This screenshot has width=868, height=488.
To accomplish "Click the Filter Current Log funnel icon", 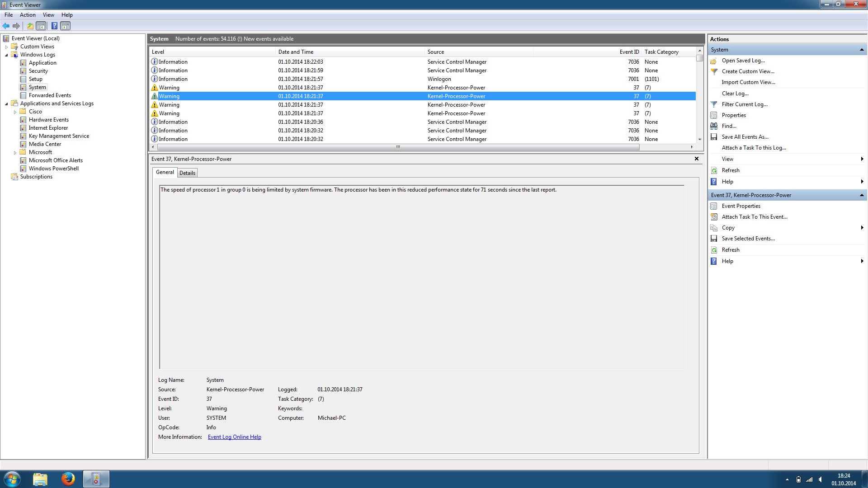I will pos(714,104).
